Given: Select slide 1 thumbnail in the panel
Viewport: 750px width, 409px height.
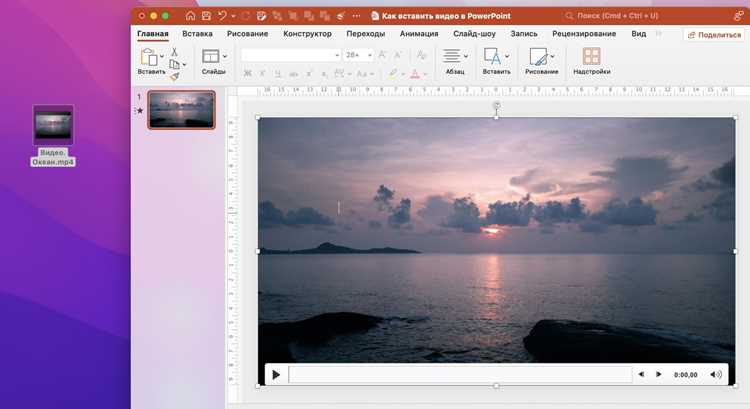Looking at the screenshot, I should point(181,110).
